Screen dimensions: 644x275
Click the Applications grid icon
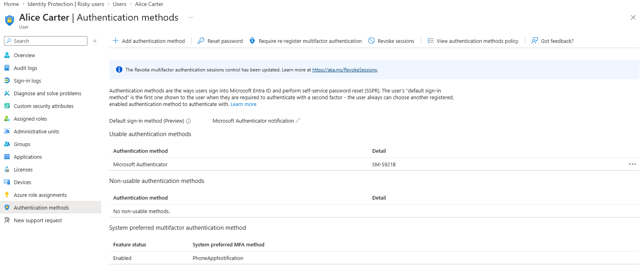point(7,157)
